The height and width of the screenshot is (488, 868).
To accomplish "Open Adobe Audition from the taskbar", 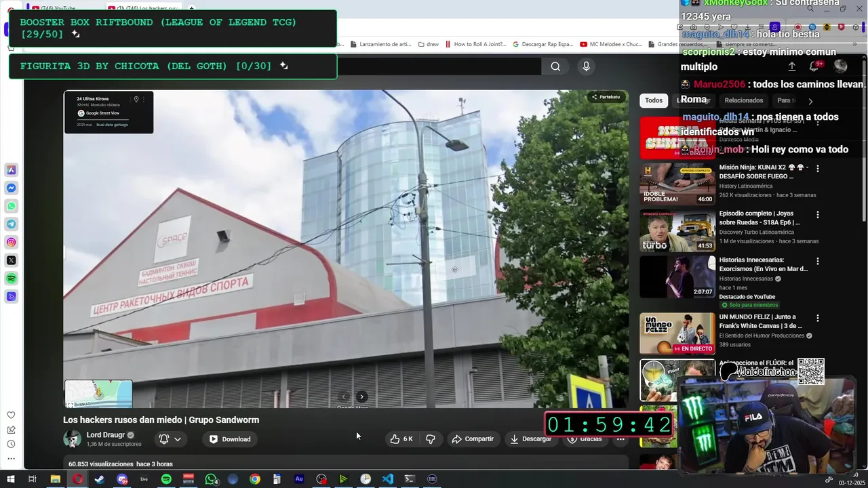I will click(x=299, y=479).
